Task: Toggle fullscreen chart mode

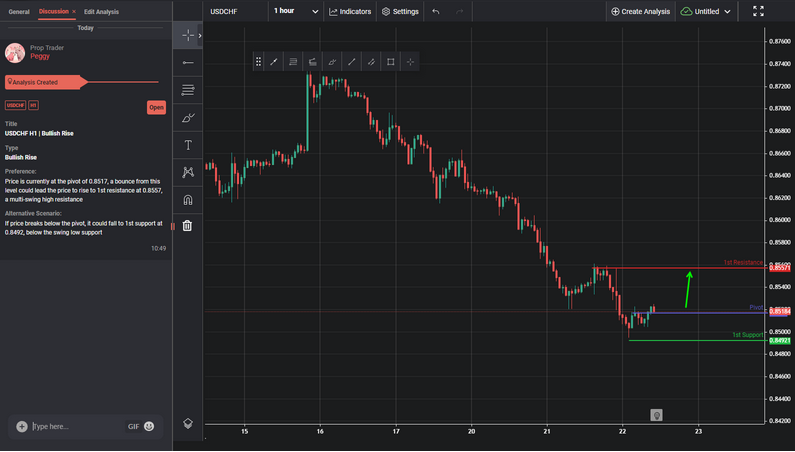Action: (758, 11)
